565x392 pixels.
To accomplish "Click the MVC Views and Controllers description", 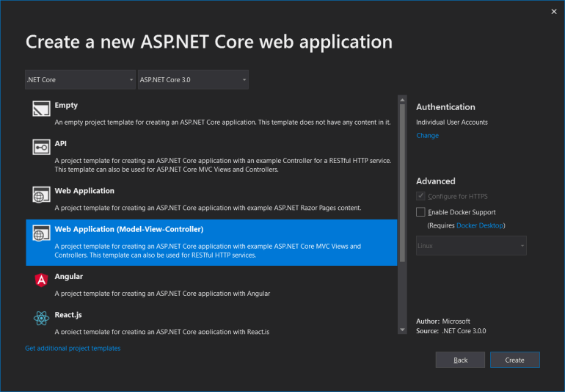I will coord(208,250).
